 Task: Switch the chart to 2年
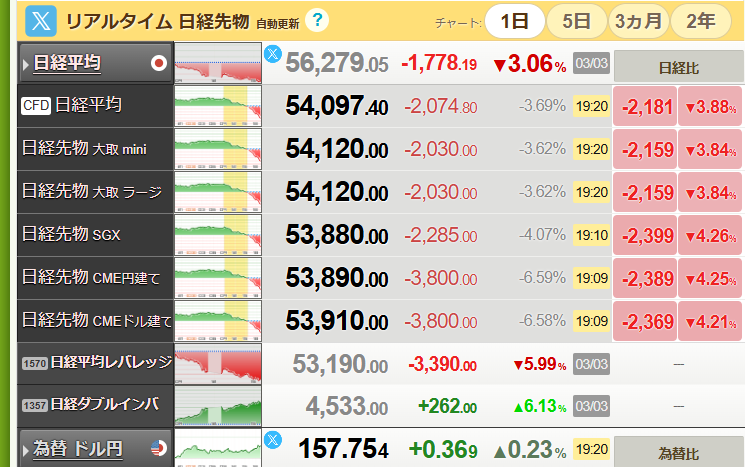(x=701, y=21)
